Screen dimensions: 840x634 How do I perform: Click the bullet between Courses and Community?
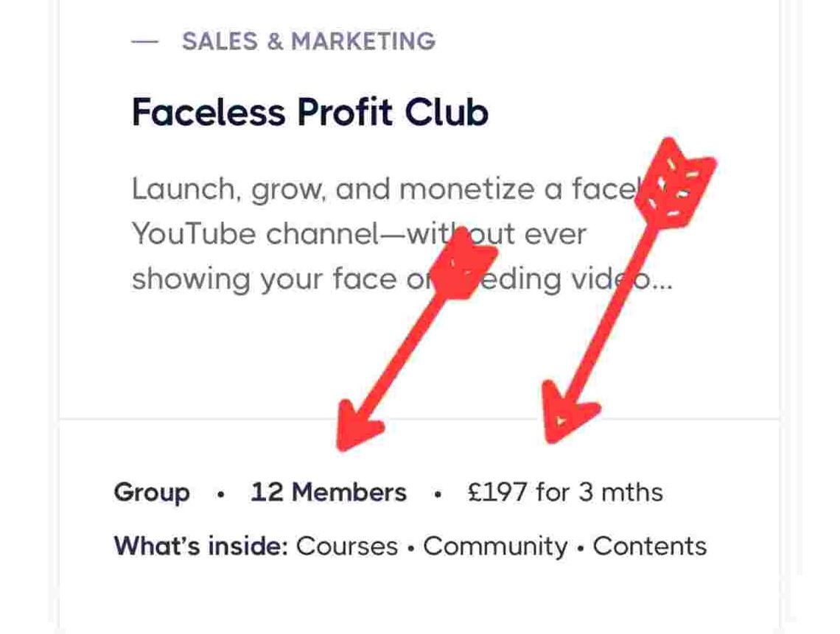(410, 548)
